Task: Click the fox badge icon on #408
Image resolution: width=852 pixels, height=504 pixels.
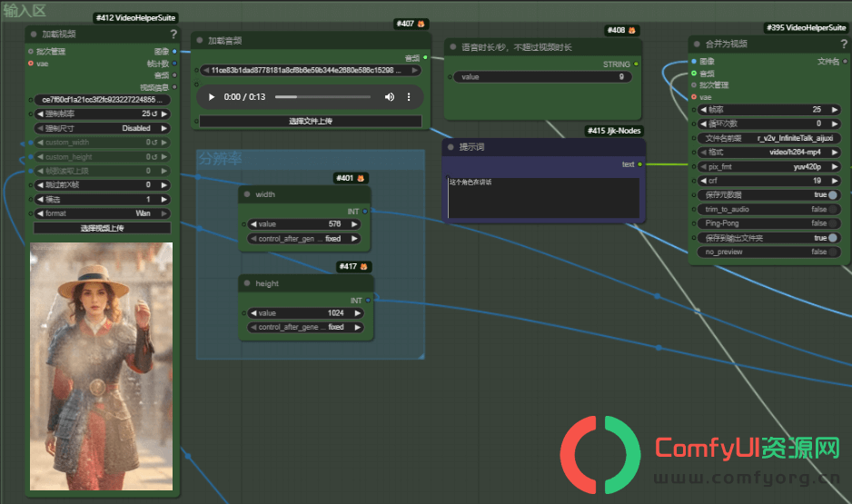Action: coord(631,30)
